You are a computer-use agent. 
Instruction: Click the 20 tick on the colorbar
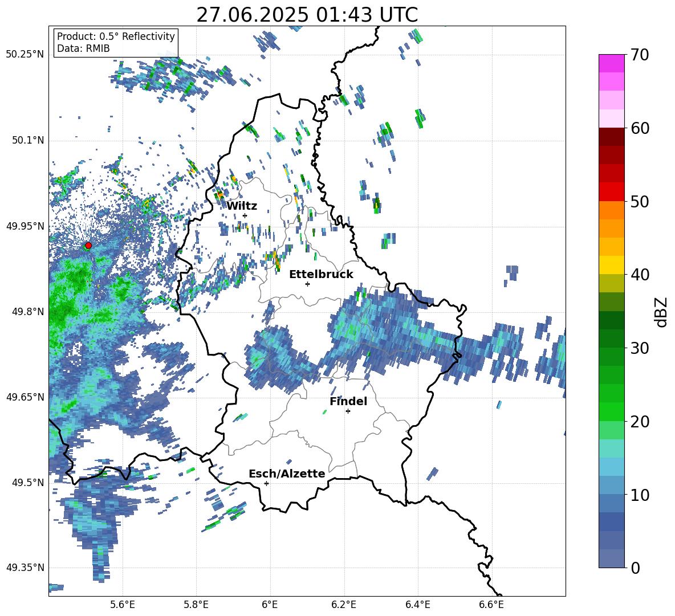click(x=639, y=421)
